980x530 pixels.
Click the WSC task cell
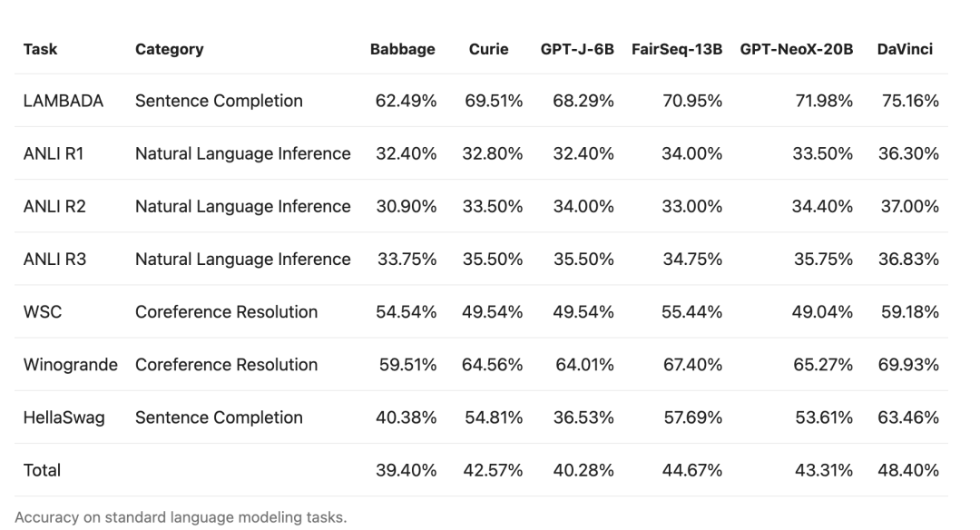(42, 311)
